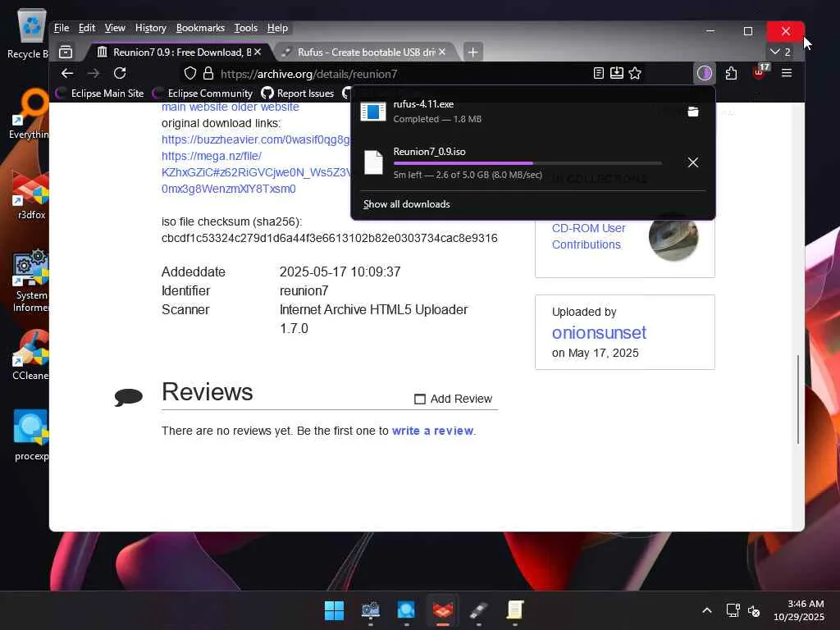Image resolution: width=840 pixels, height=630 pixels.
Task: Click the write a review link
Action: pos(433,431)
